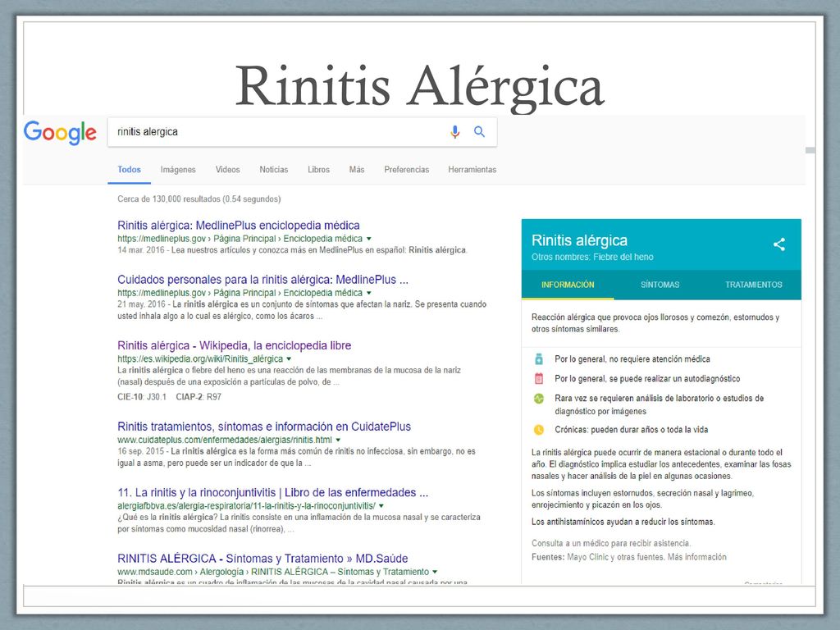
Task: Expand dropdown arrow next to alergiafbbva URL
Action: pos(381,505)
